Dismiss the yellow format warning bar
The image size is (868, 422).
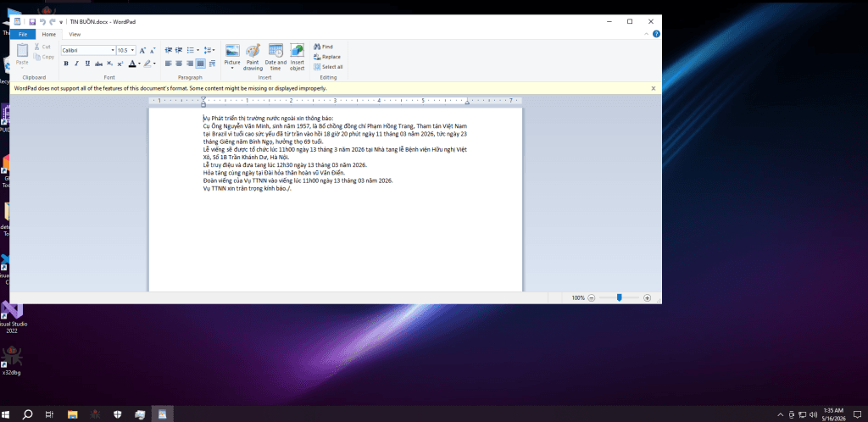coord(654,88)
